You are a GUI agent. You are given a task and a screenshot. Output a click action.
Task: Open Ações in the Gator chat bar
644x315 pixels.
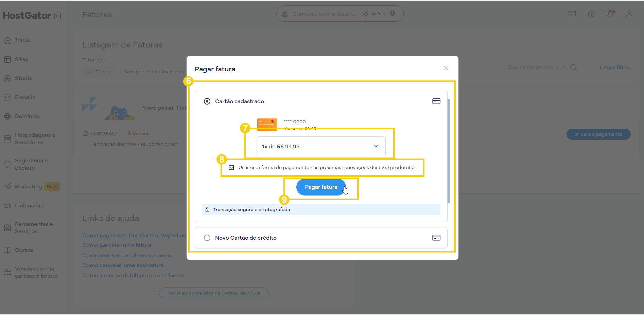pos(373,14)
